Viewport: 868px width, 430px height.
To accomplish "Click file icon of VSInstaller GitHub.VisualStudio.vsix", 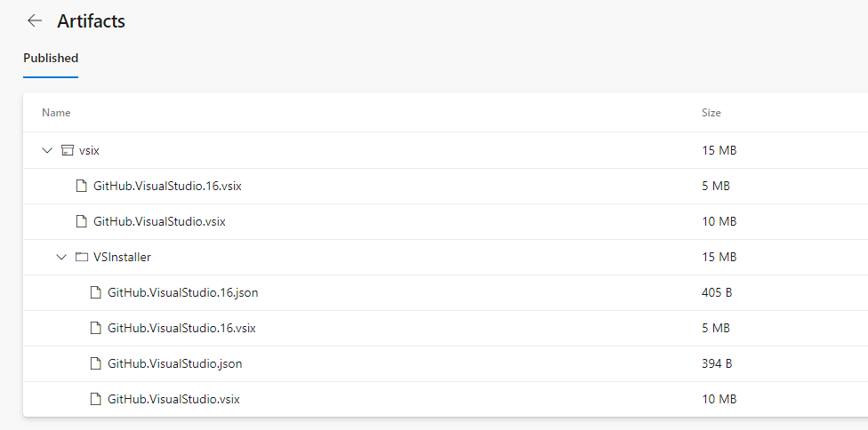I will tap(96, 399).
